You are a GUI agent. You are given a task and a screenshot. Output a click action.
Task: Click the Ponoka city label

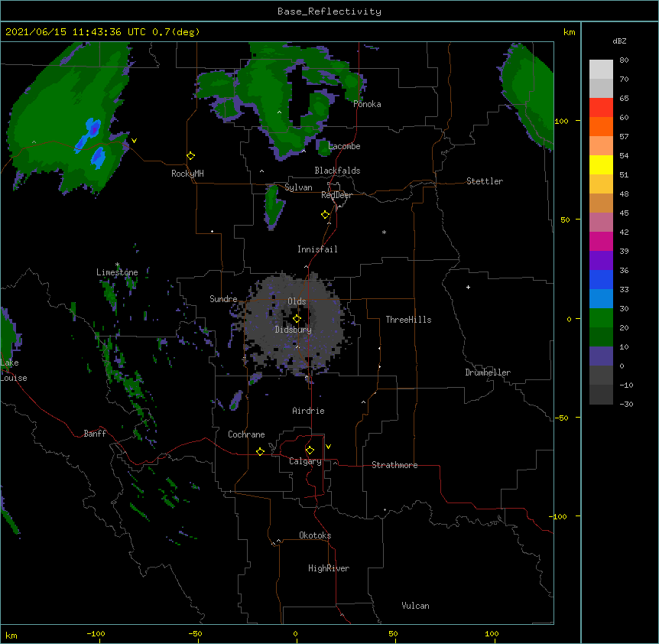point(367,104)
